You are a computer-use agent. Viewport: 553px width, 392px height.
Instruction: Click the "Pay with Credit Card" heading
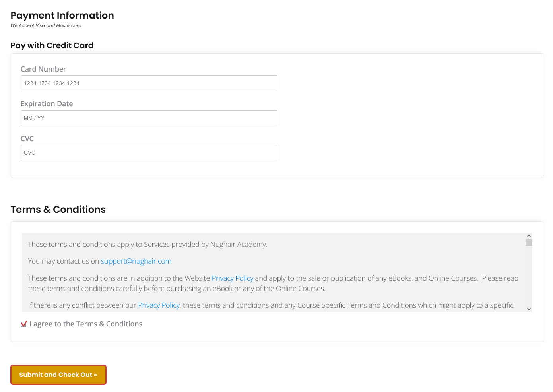point(52,46)
